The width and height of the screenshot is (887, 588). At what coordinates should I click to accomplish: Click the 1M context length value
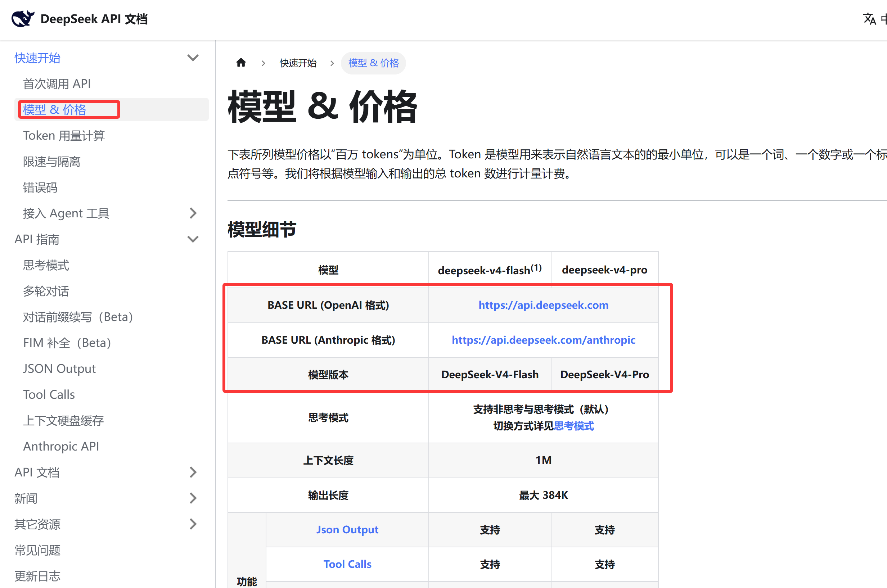pos(543,460)
